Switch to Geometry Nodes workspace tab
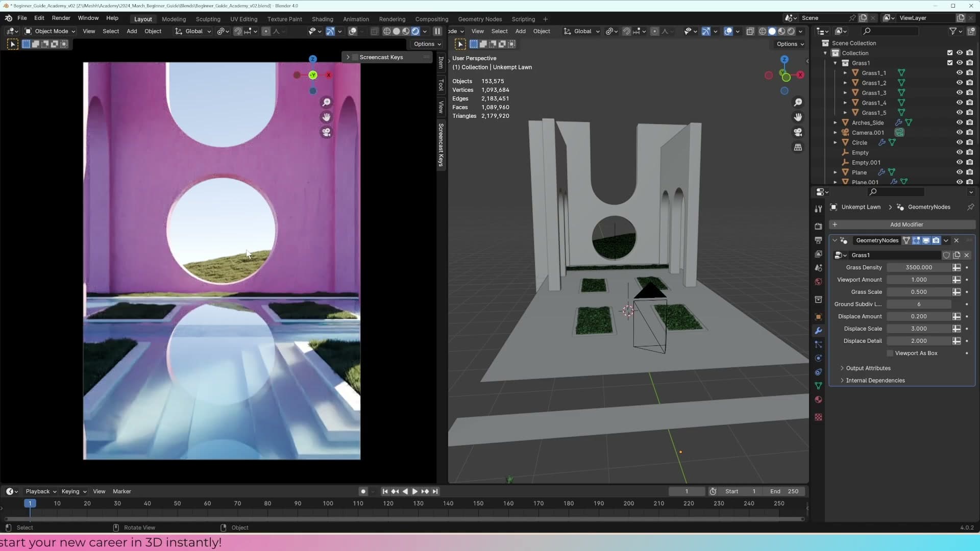 (480, 19)
